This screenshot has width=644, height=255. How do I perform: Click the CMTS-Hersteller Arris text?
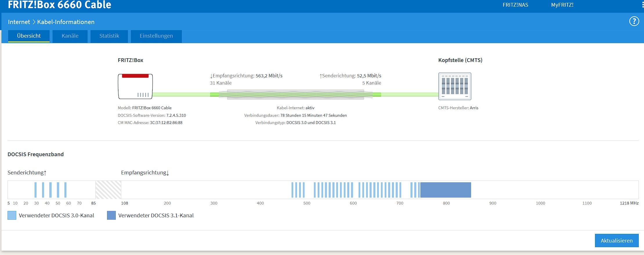coord(458,108)
